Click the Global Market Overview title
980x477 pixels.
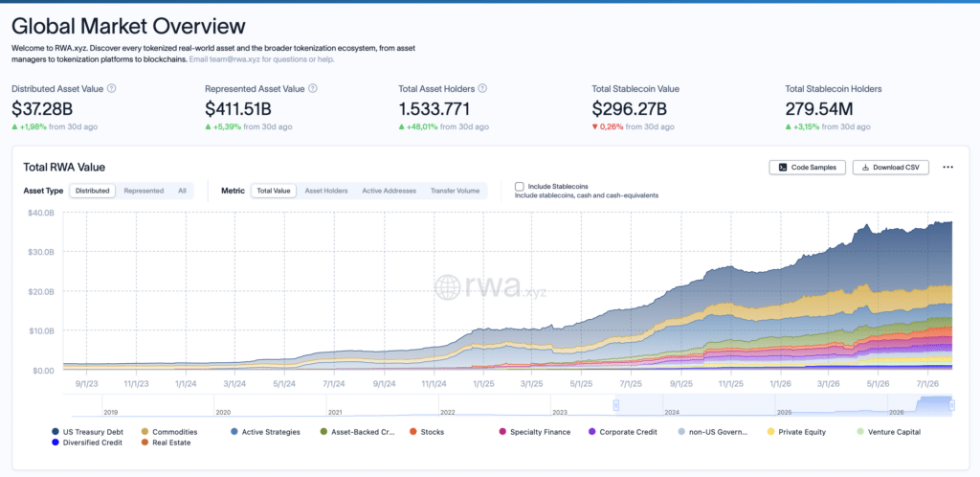128,26
